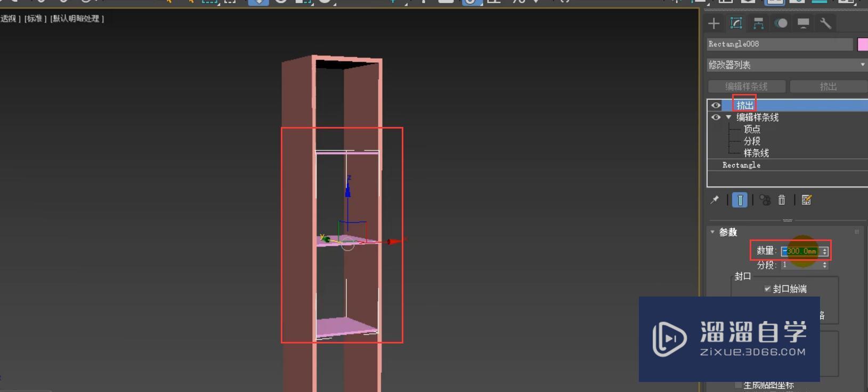Click the rollout grip dots beside 参数
The image size is (868, 392).
tap(857, 231)
